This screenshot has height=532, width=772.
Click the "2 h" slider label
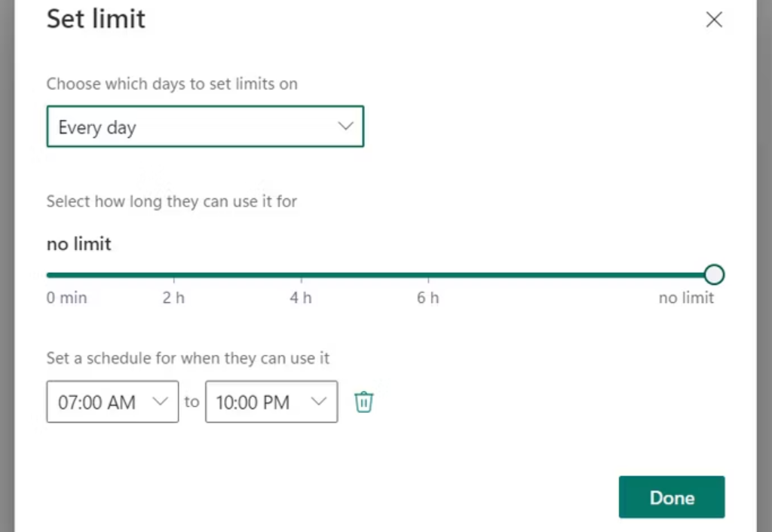coord(173,298)
